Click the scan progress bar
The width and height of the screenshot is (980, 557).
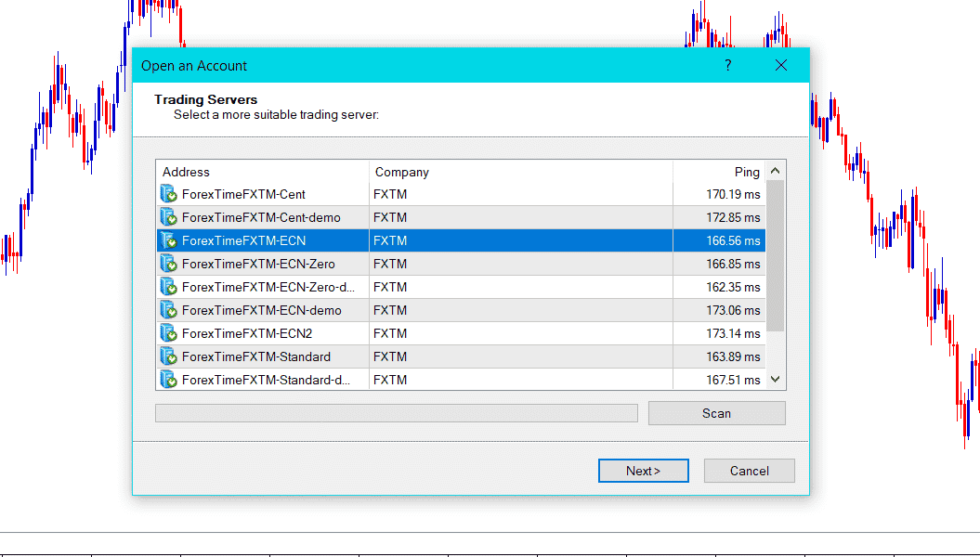coord(397,413)
